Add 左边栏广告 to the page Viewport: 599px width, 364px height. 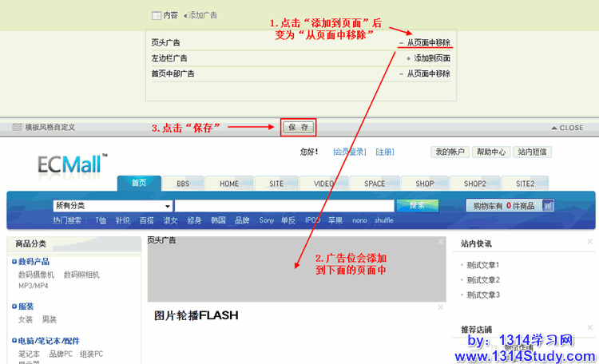[x=428, y=58]
